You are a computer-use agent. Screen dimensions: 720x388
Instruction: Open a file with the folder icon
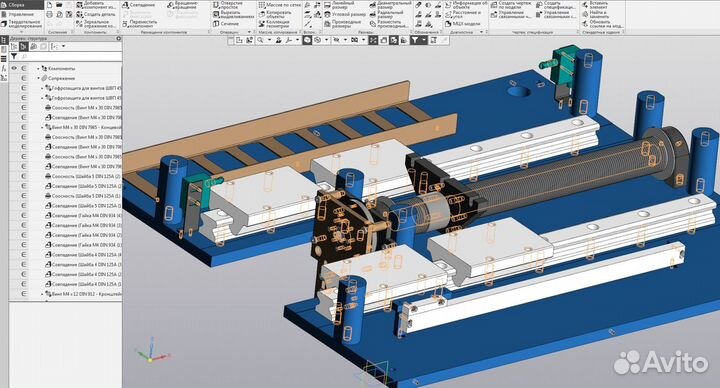(59, 5)
